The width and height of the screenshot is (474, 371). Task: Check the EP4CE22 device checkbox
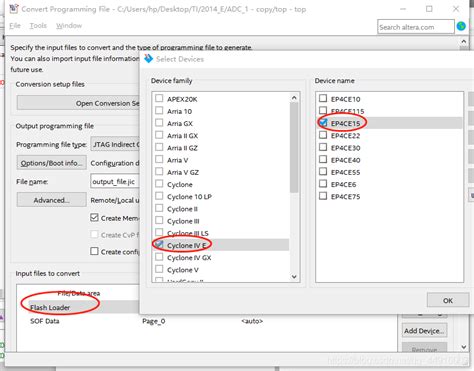pos(323,135)
